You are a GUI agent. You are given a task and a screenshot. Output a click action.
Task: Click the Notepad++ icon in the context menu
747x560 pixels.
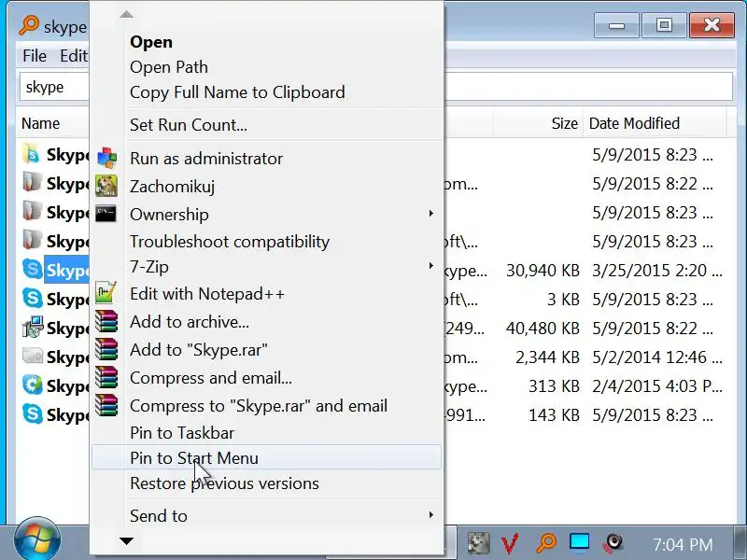[x=106, y=293]
